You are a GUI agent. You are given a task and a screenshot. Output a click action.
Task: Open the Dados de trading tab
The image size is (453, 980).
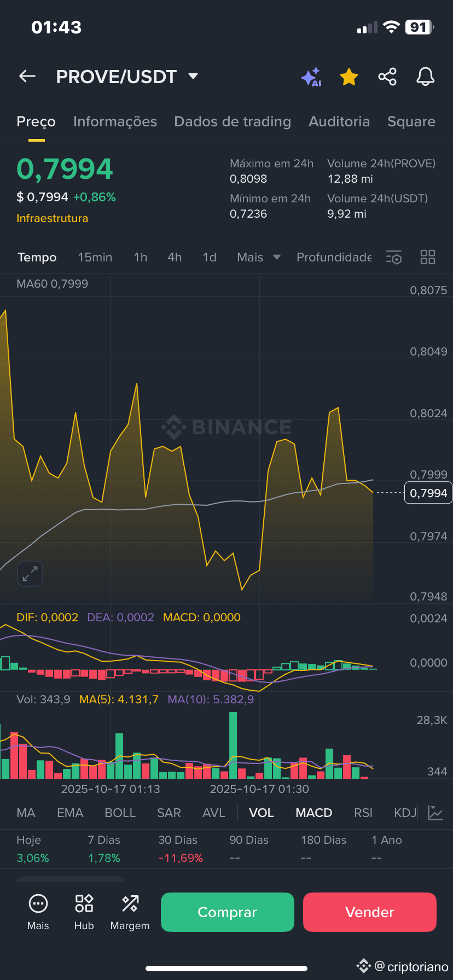coord(233,121)
